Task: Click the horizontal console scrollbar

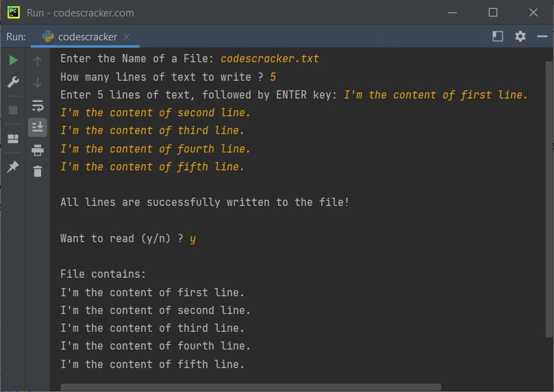Action: (x=251, y=387)
